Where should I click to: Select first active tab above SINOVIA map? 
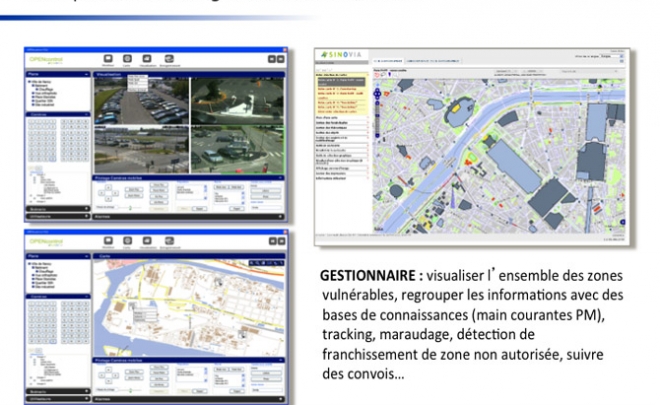tap(388, 61)
